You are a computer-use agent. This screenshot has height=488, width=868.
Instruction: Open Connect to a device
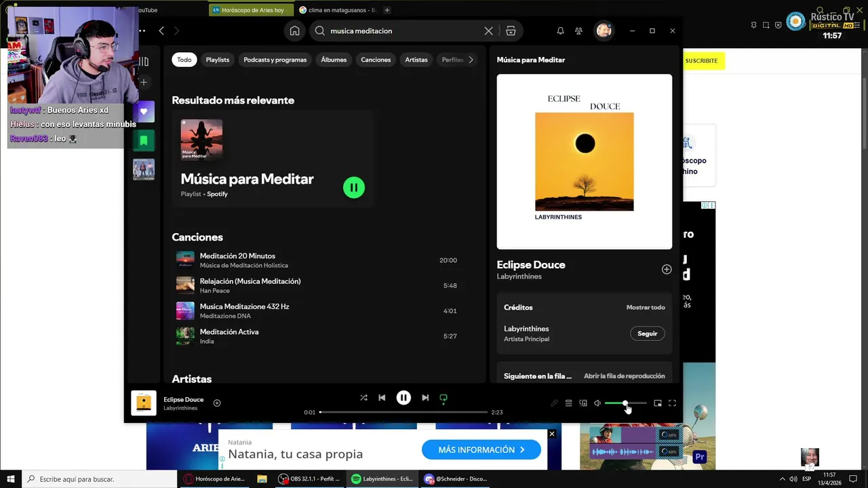point(583,403)
